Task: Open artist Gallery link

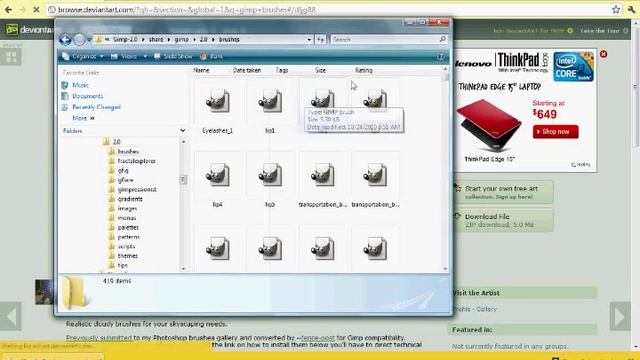Action: coord(486,309)
